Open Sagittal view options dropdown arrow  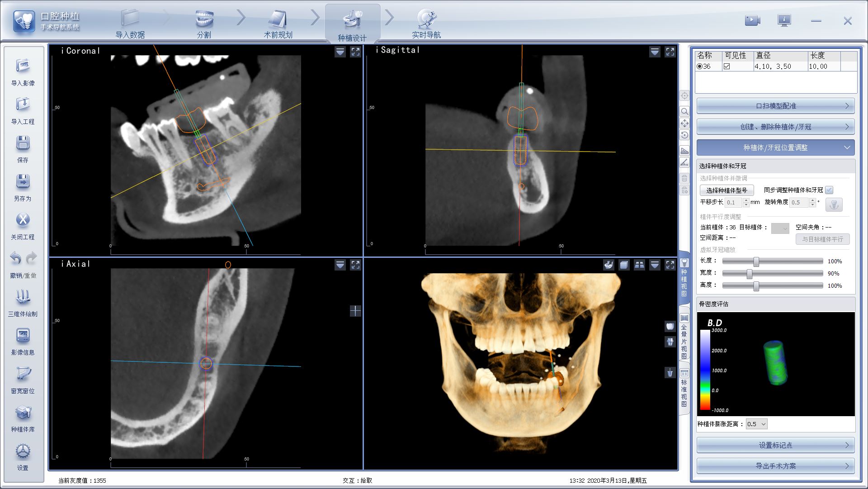click(x=655, y=52)
